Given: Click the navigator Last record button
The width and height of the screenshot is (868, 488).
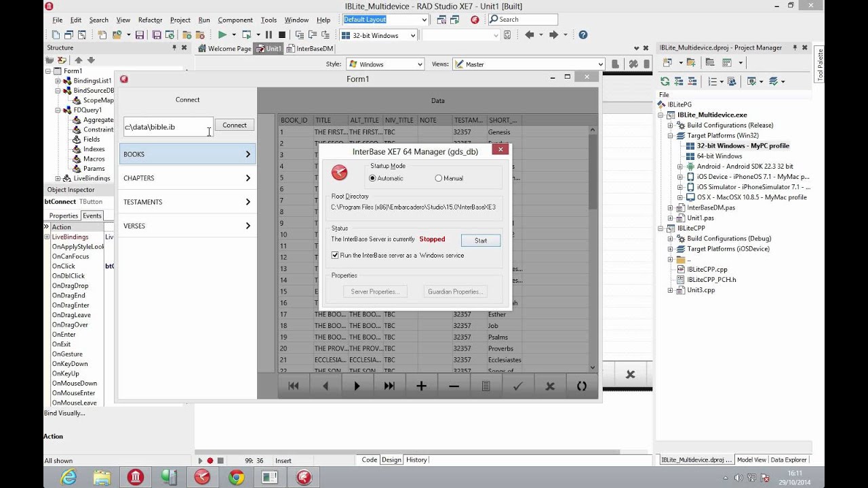Looking at the screenshot, I should (x=389, y=386).
